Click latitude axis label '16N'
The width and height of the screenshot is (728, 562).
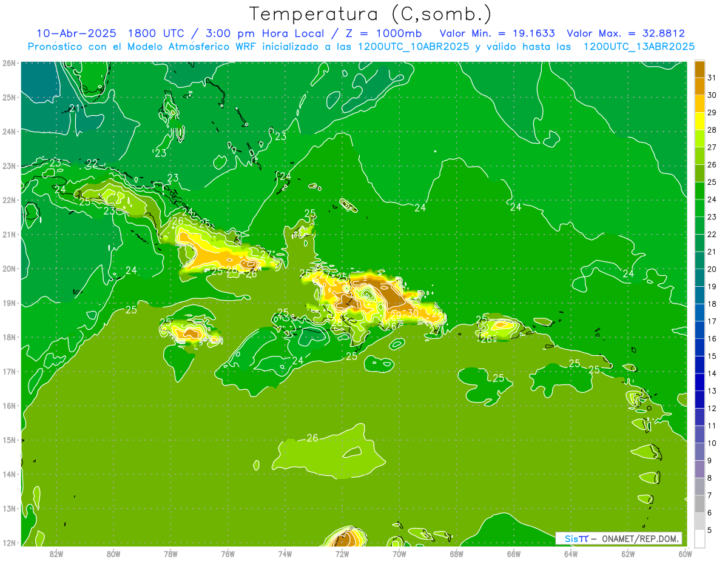[x=8, y=406]
